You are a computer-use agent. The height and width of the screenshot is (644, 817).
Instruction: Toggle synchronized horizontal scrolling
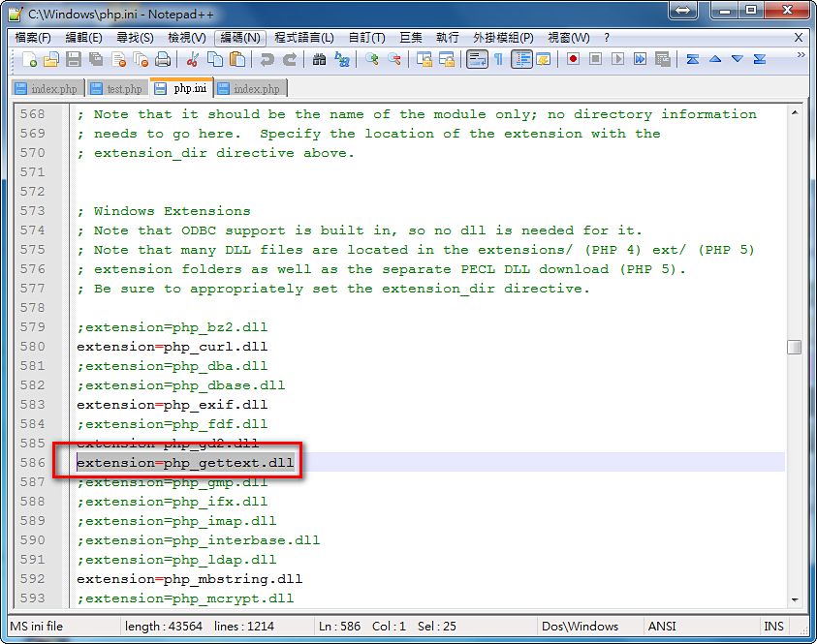click(x=447, y=59)
